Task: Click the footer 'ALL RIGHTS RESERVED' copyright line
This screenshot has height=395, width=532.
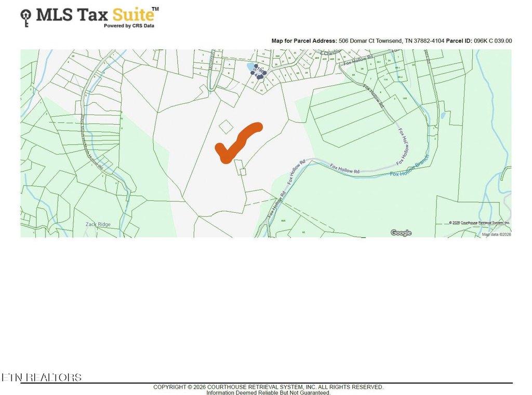Action: click(269, 387)
